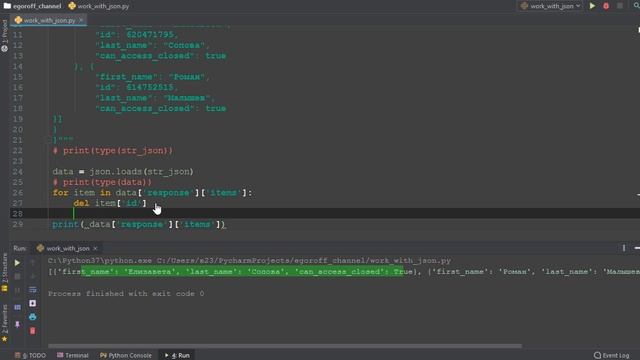Select the work_with_json Run tab
The width and height of the screenshot is (640, 360).
pos(63,248)
